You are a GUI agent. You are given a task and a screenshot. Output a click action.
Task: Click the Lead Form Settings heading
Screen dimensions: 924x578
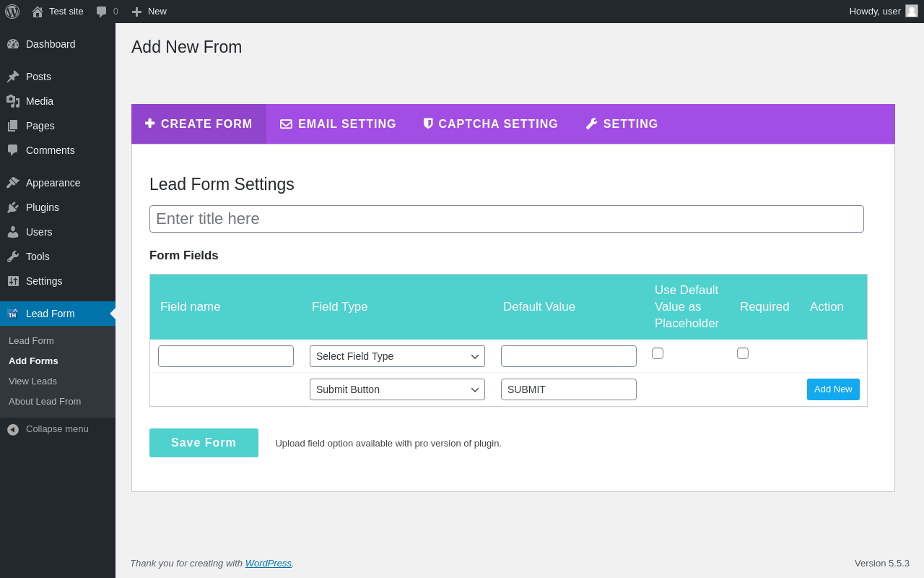tap(222, 184)
